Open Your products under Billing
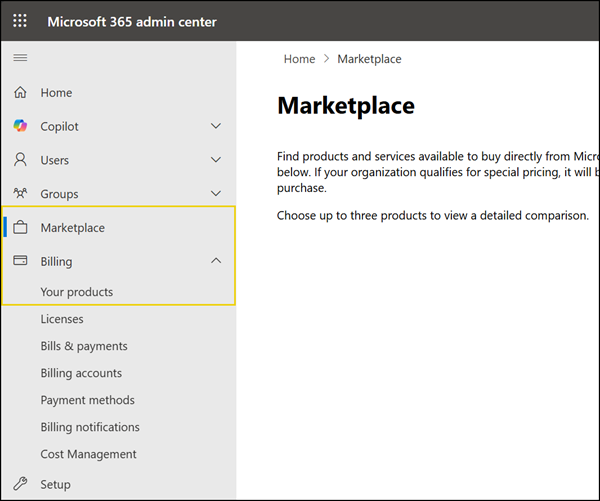Viewport: 600px width, 501px height. (77, 292)
